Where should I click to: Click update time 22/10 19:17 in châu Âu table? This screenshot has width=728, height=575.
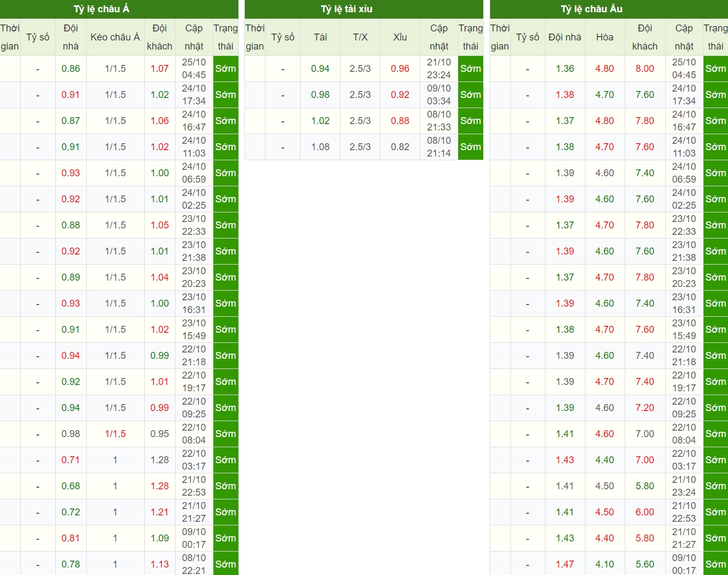[684, 382]
